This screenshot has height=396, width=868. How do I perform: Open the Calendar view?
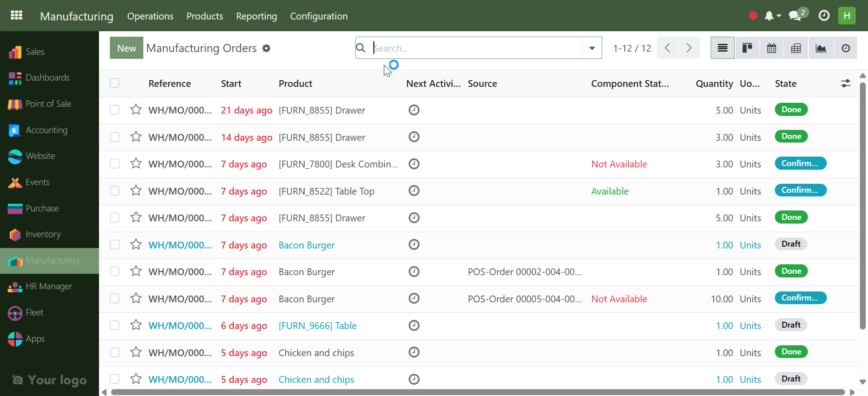pyautogui.click(x=772, y=48)
